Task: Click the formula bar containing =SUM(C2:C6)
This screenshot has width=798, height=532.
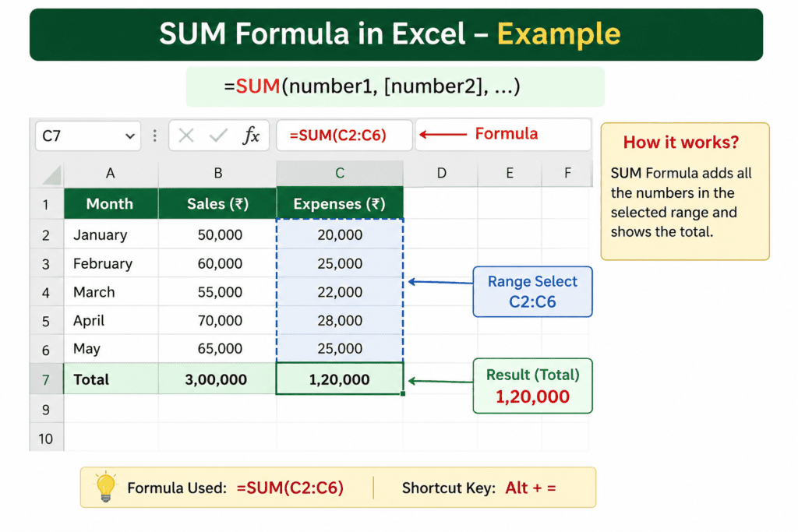Action: [x=344, y=136]
